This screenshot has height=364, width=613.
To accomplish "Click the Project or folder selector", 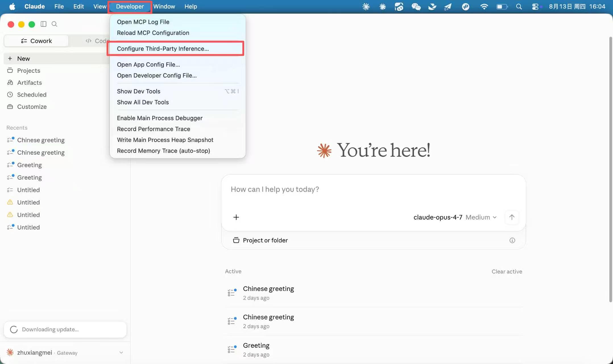I will [x=260, y=240].
